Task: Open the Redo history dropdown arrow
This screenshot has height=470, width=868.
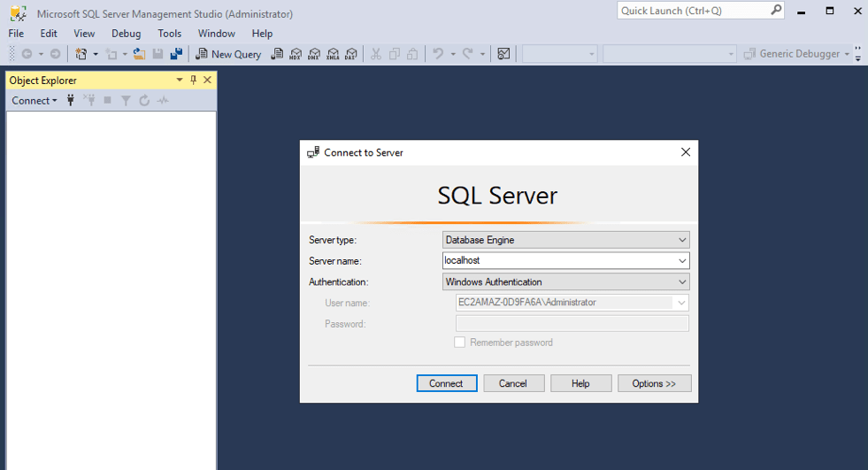Action: pyautogui.click(x=482, y=54)
